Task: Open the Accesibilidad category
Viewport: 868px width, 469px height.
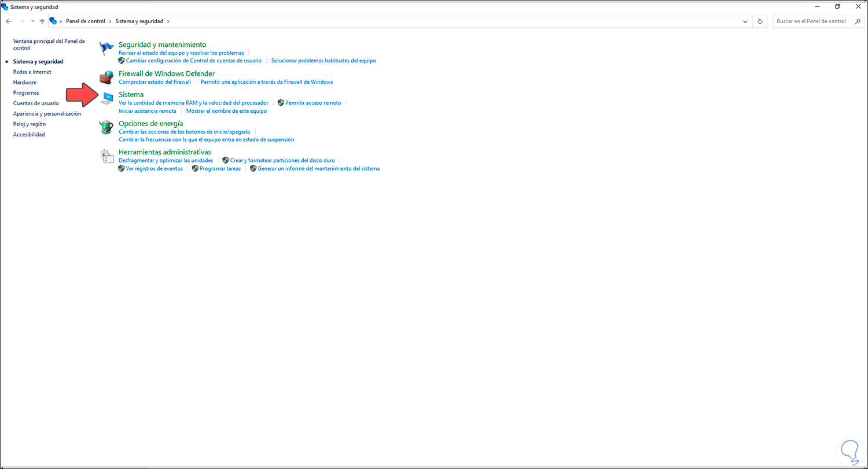Action: [x=29, y=135]
